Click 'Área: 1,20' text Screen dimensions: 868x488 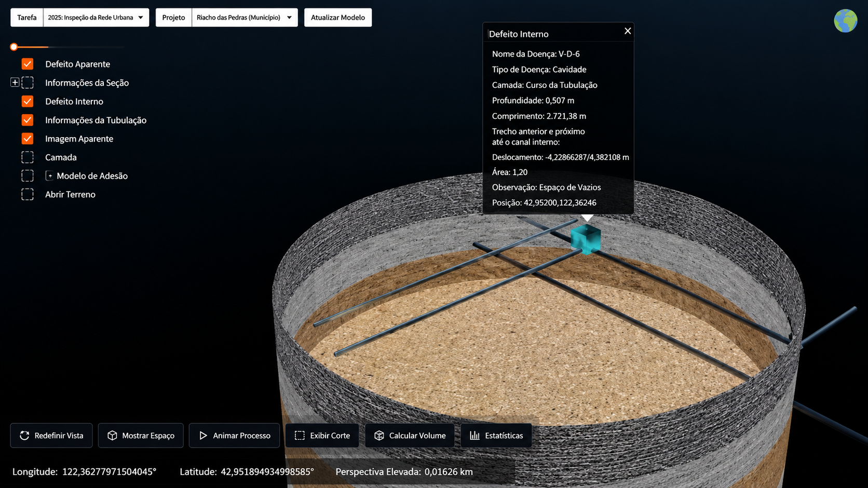click(510, 172)
